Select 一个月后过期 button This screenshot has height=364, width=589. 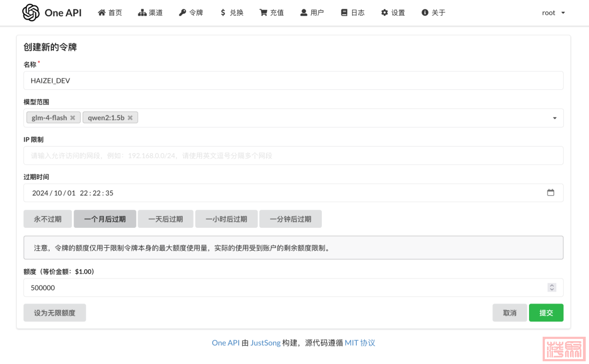tap(105, 219)
